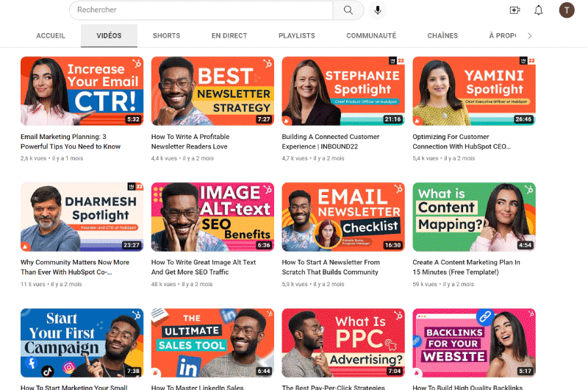Open the Image ALT-text SEO Benefits thumbnail
This screenshot has height=390, width=588.
212,217
